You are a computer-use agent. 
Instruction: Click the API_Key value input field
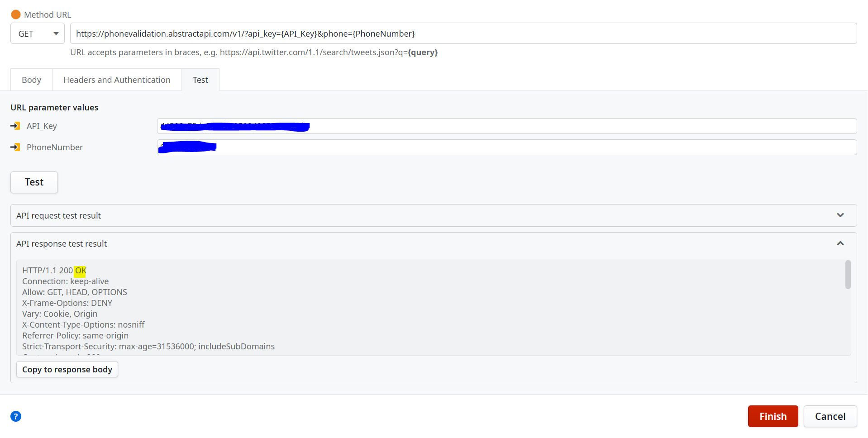[x=507, y=126]
